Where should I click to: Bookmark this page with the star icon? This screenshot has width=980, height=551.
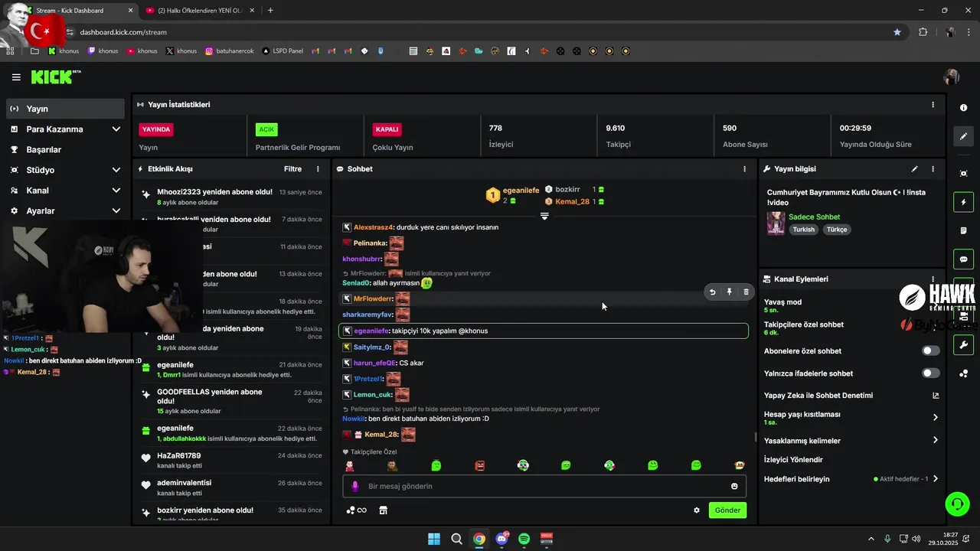click(x=897, y=32)
